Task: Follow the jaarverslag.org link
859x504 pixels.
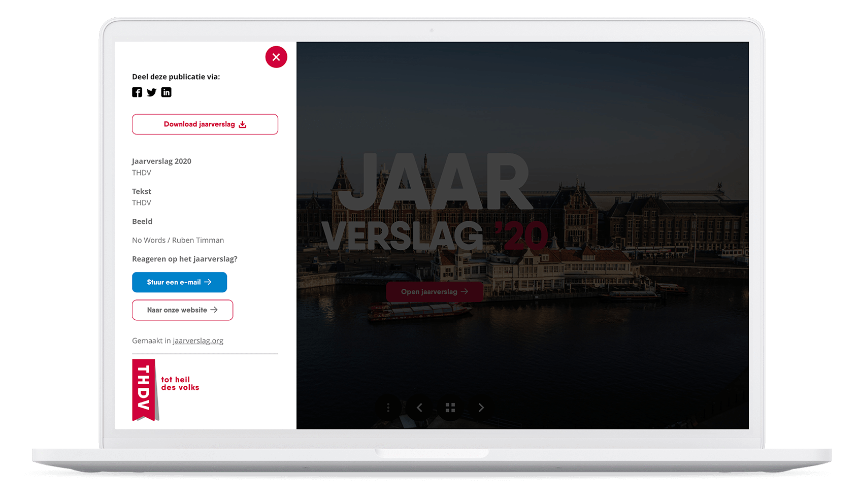Action: point(198,341)
